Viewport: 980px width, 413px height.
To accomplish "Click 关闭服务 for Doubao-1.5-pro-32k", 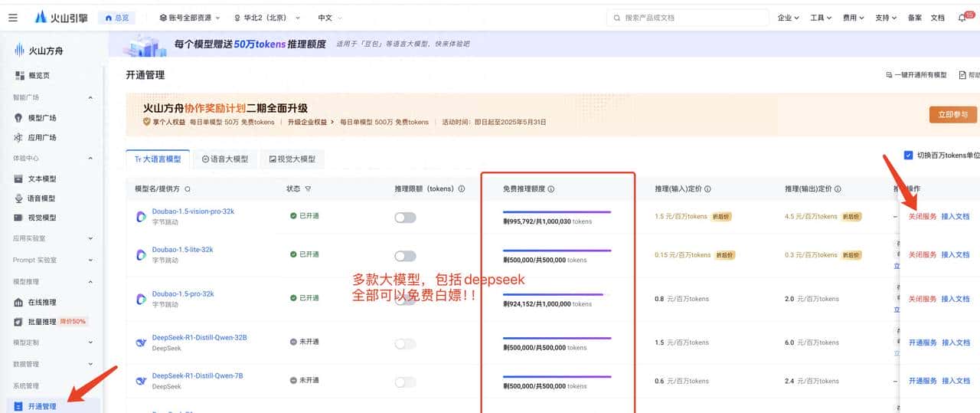I will (x=923, y=299).
